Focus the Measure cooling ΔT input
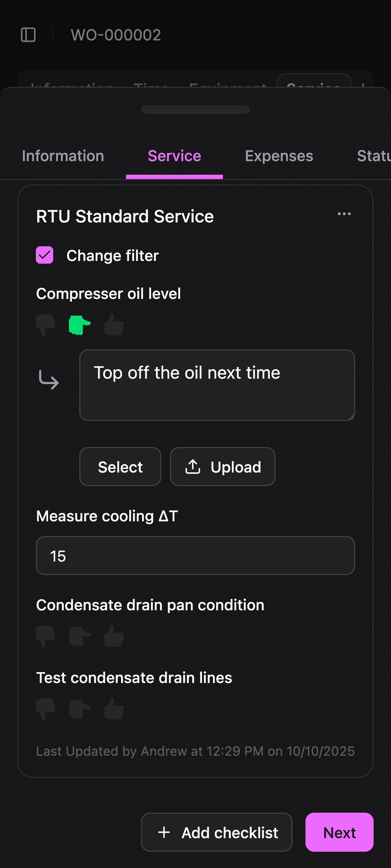391x868 pixels. [195, 556]
